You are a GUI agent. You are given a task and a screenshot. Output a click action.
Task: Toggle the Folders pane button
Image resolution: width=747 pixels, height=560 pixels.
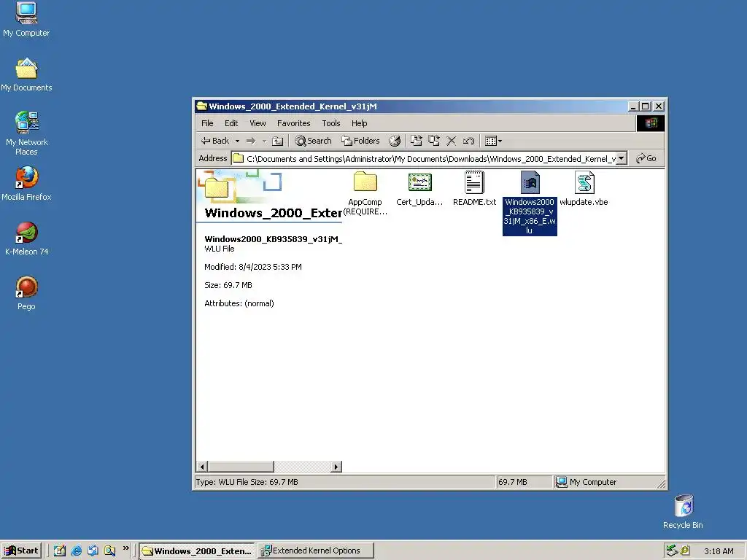click(x=360, y=141)
